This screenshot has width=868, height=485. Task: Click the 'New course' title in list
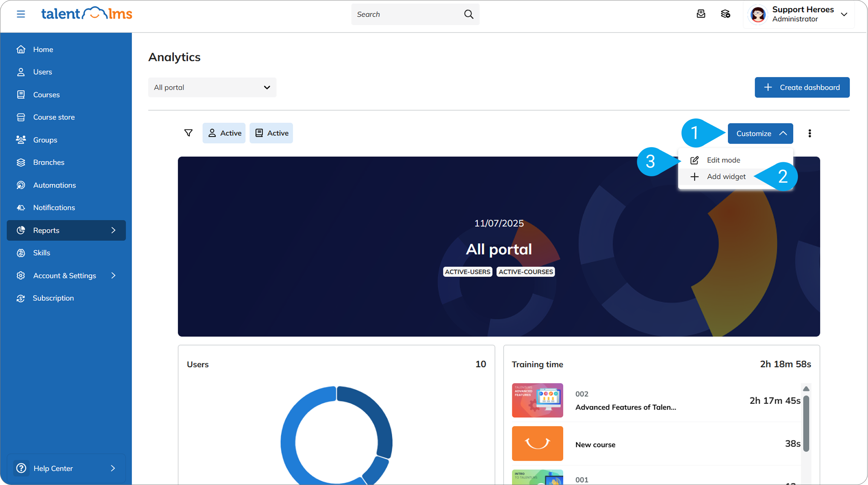595,445
